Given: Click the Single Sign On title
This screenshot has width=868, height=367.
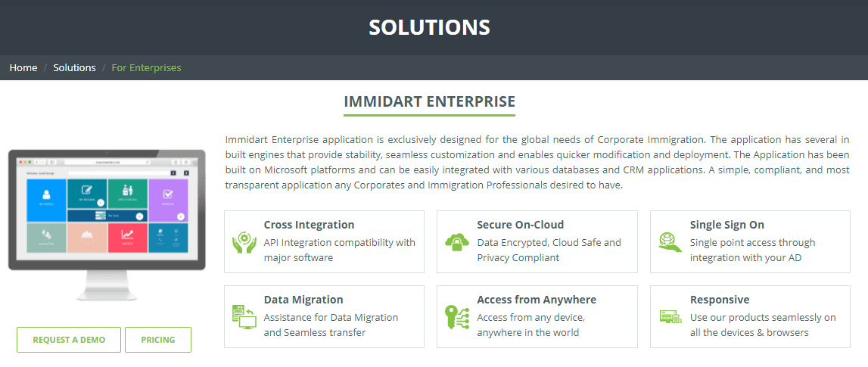Looking at the screenshot, I should tap(726, 225).
